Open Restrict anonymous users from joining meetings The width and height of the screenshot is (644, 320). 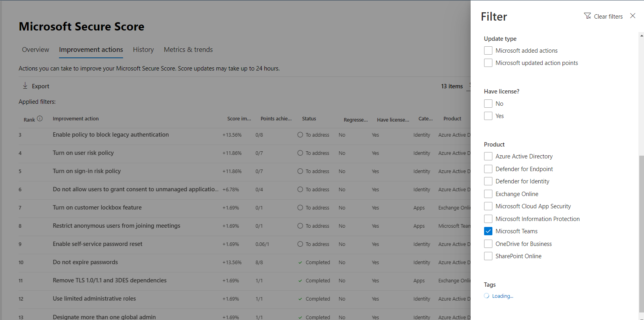pos(116,226)
